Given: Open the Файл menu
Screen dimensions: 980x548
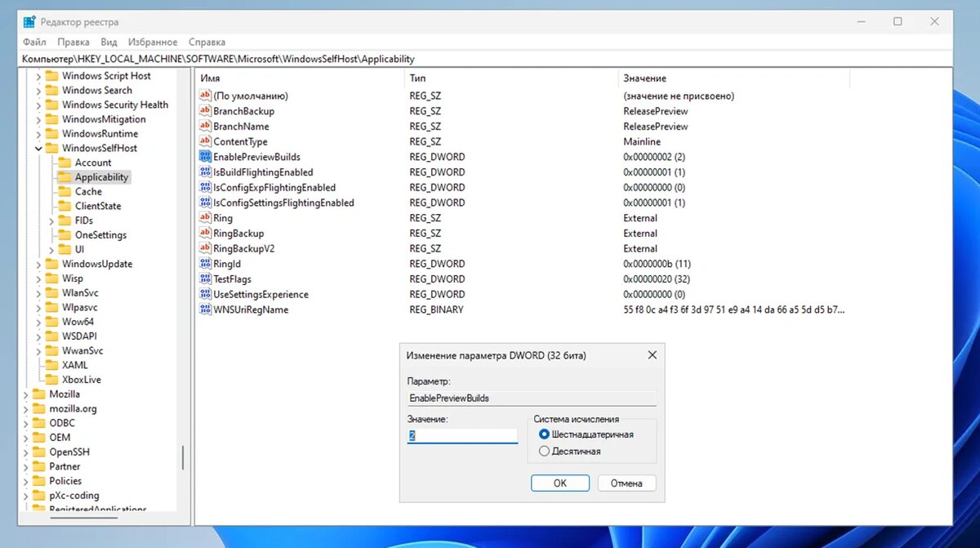Looking at the screenshot, I should [x=34, y=42].
